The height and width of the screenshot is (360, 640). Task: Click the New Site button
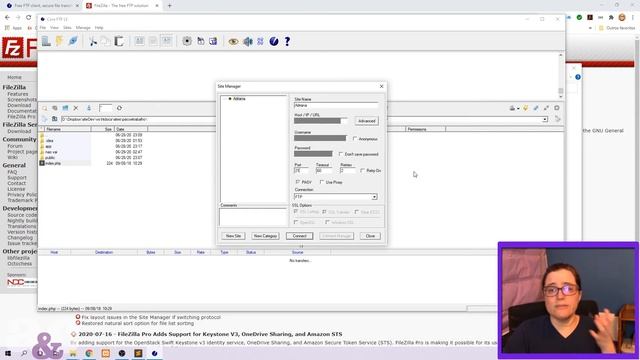(x=233, y=236)
